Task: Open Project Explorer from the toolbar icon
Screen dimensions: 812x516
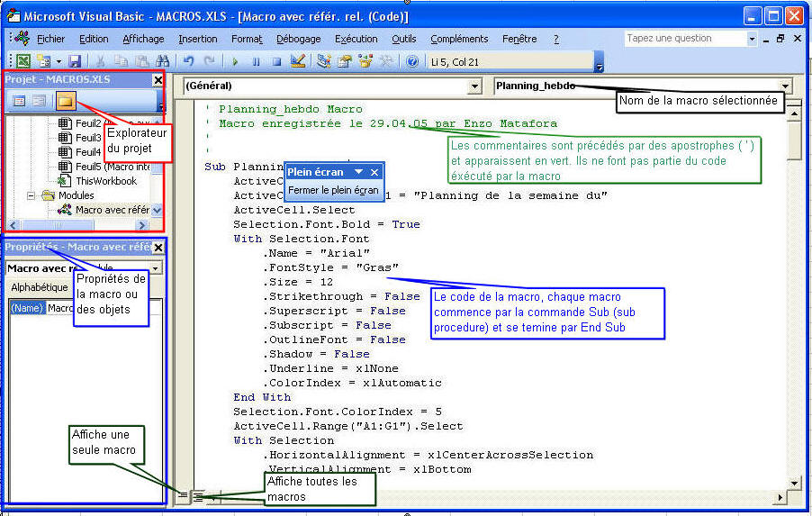Action: [x=324, y=61]
